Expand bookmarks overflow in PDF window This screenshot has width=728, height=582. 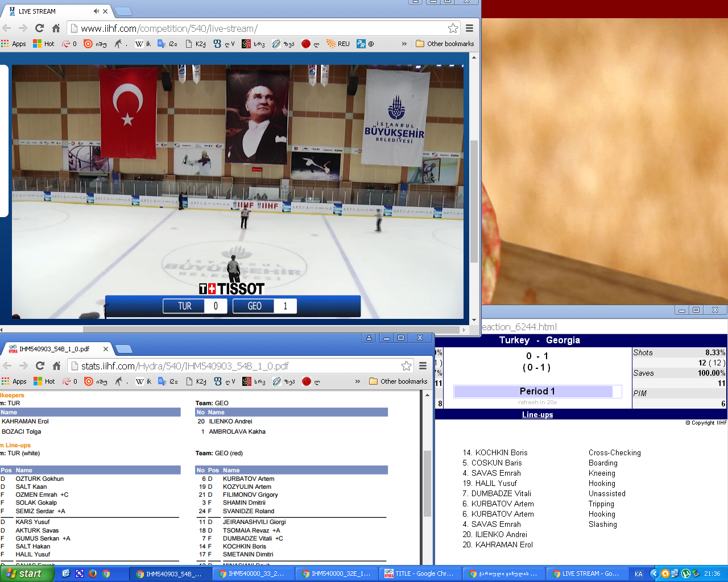tap(357, 381)
